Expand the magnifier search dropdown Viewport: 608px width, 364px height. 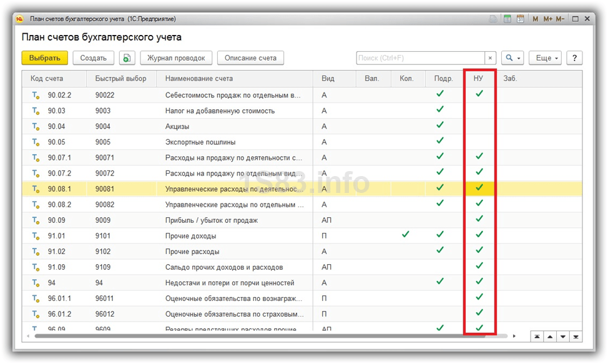[512, 58]
